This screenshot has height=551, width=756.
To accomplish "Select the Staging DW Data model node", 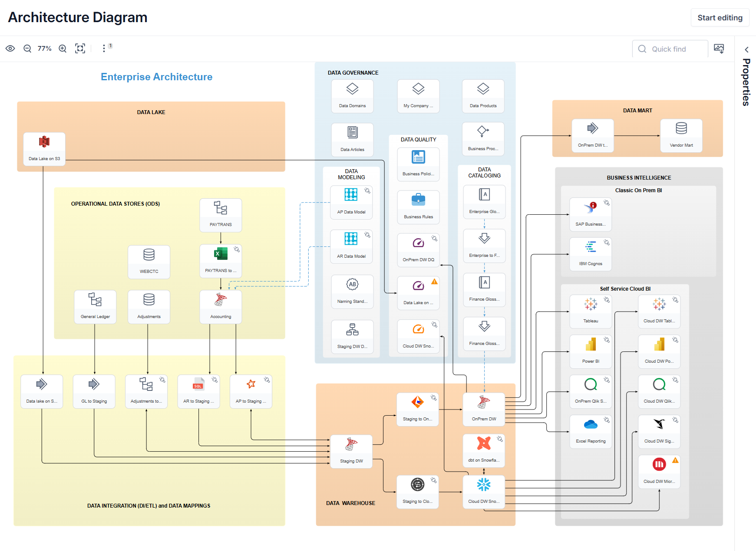I will (352, 337).
